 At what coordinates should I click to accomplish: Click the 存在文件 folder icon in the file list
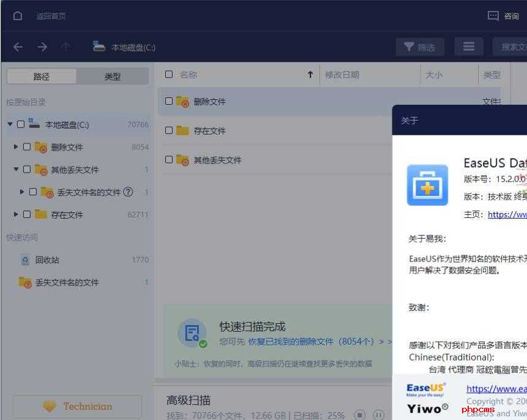(182, 130)
